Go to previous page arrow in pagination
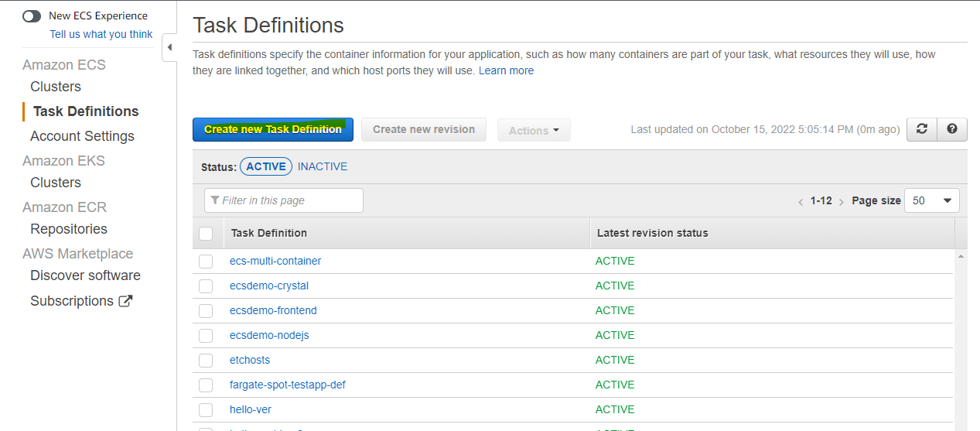 coord(801,201)
